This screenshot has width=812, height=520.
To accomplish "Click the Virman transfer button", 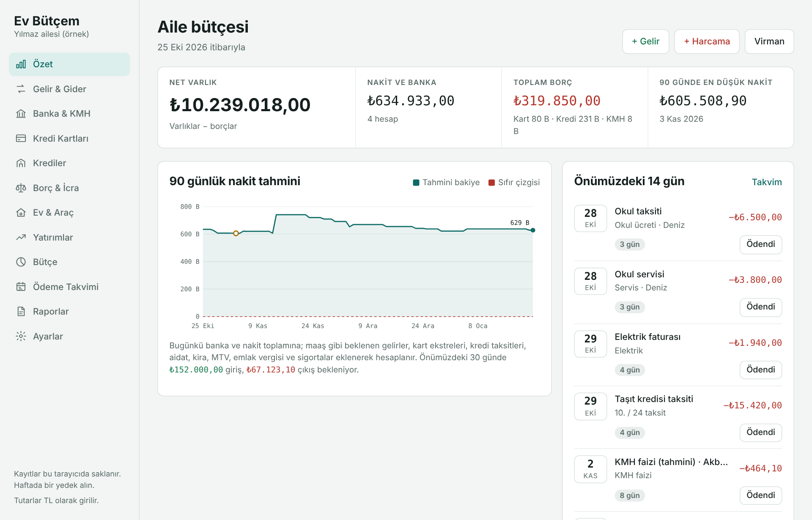I will point(769,41).
